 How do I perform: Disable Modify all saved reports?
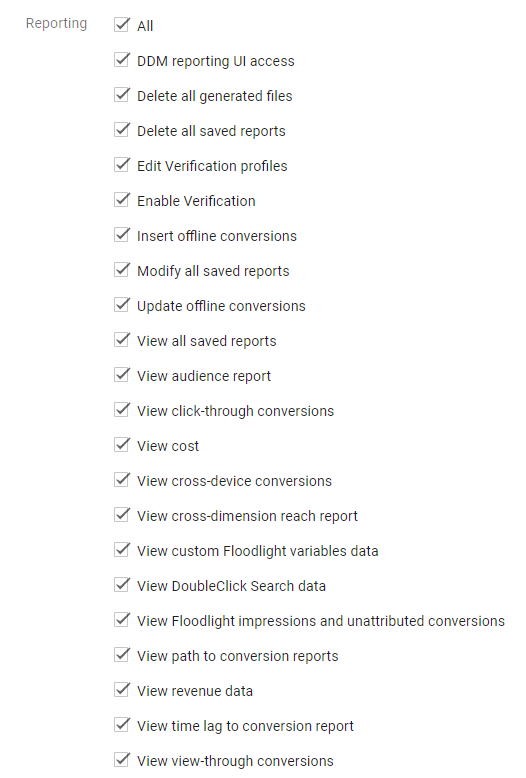point(122,270)
